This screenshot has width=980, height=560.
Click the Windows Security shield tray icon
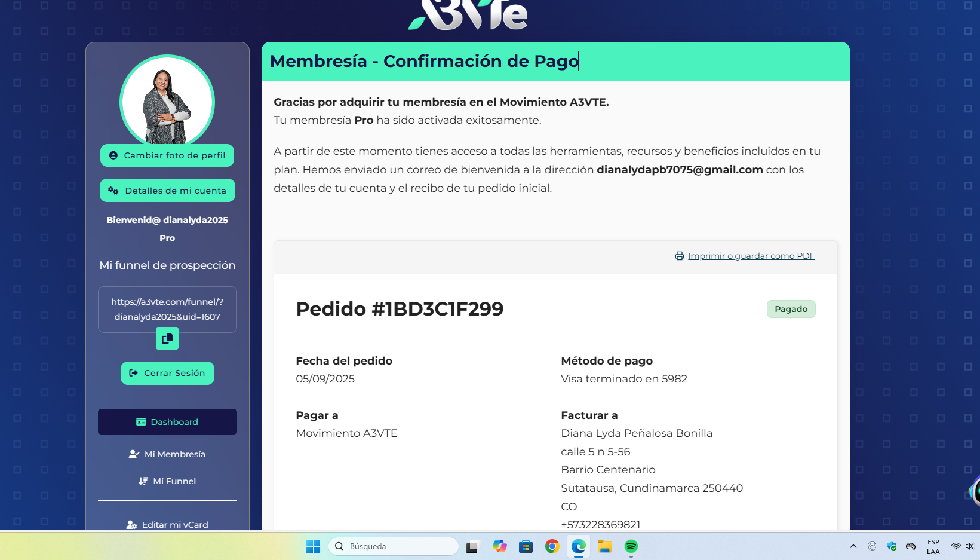click(892, 546)
